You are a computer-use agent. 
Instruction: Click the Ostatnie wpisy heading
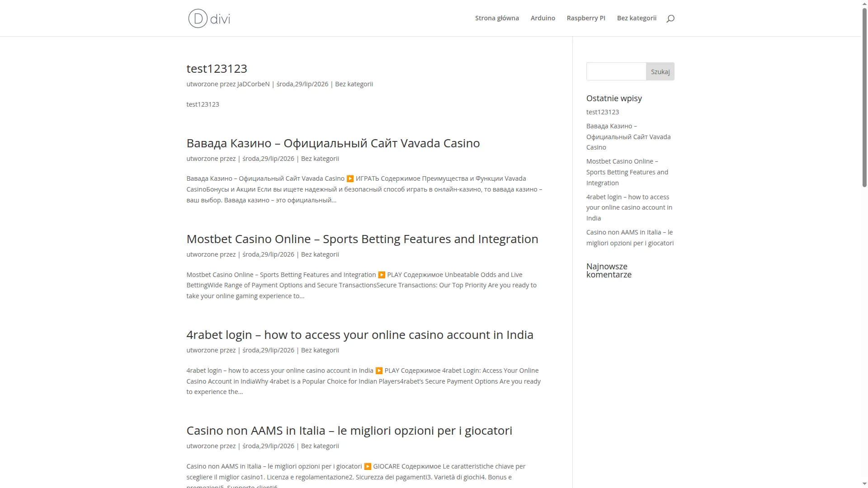tap(614, 98)
